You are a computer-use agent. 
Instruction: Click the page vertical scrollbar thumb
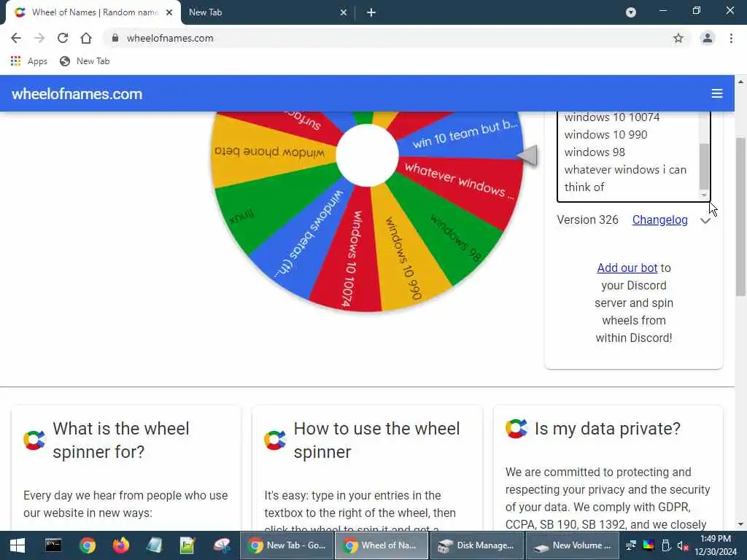coord(740,217)
